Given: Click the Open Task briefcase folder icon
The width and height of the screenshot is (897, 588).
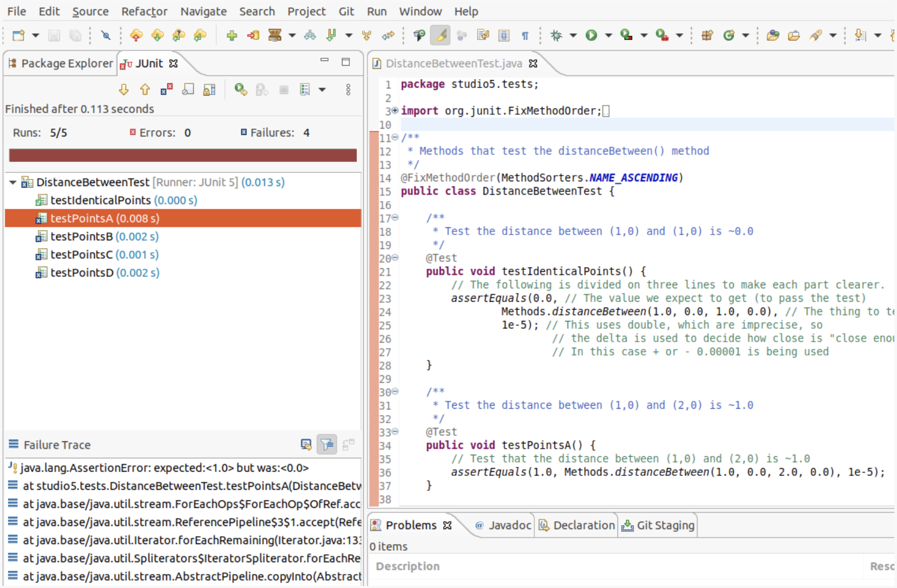Looking at the screenshot, I should 794,35.
